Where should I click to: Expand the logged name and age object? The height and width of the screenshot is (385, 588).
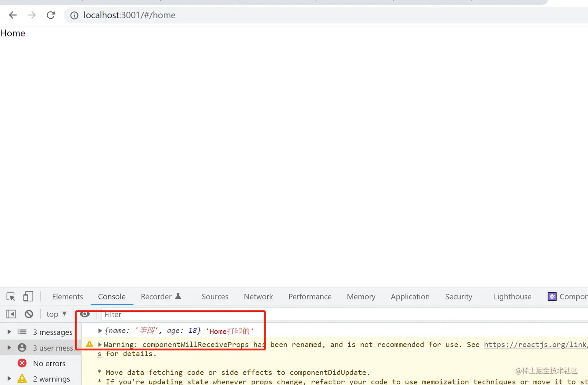coord(100,331)
